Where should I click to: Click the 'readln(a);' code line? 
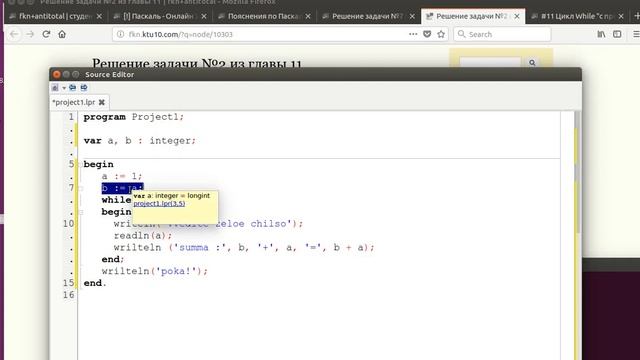click(x=143, y=236)
